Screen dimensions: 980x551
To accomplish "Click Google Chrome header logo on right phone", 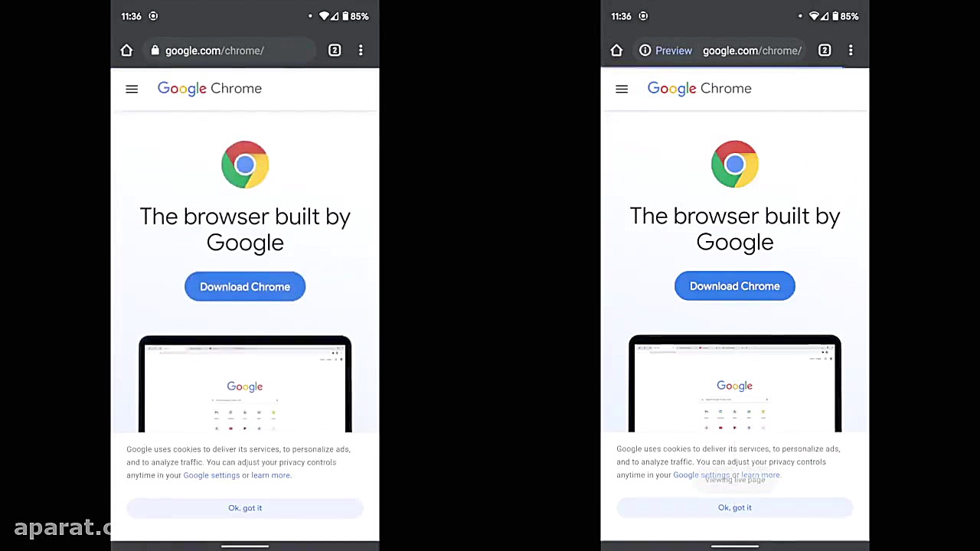I will [x=700, y=89].
